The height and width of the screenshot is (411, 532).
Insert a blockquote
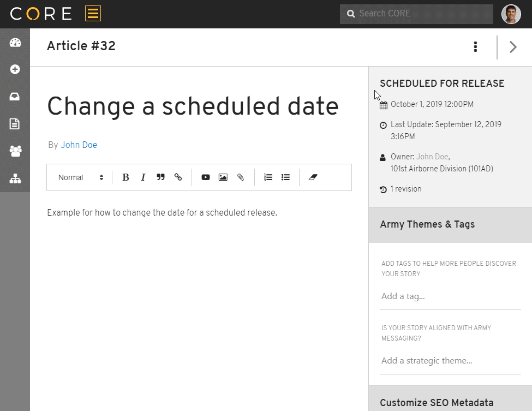pyautogui.click(x=160, y=177)
